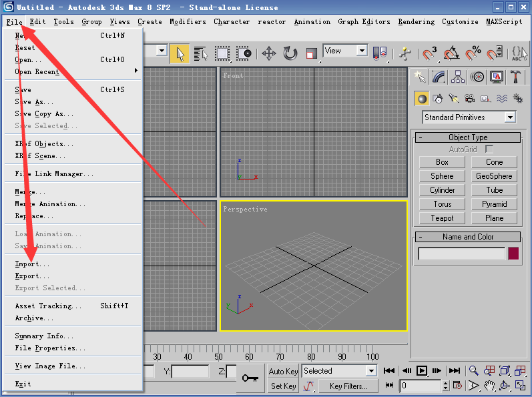The image size is (532, 397).
Task: Choose Rectangular Selection Region tool
Action: pos(222,53)
